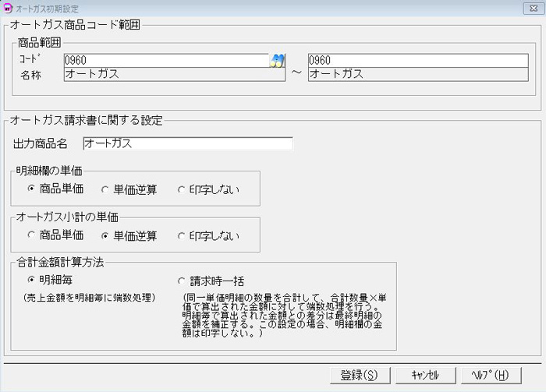Click the ending product 名称 field

(x=418, y=75)
